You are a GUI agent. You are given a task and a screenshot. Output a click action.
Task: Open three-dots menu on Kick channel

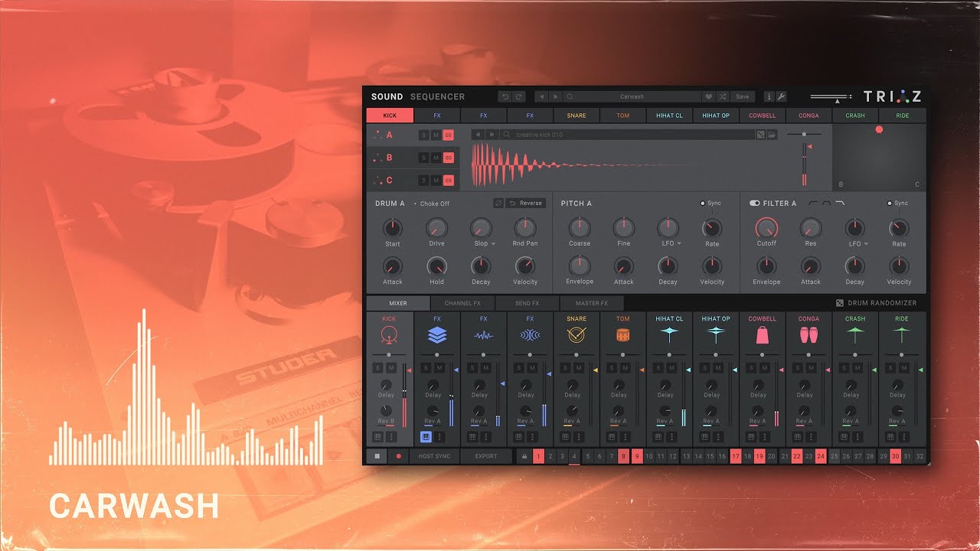(x=391, y=437)
